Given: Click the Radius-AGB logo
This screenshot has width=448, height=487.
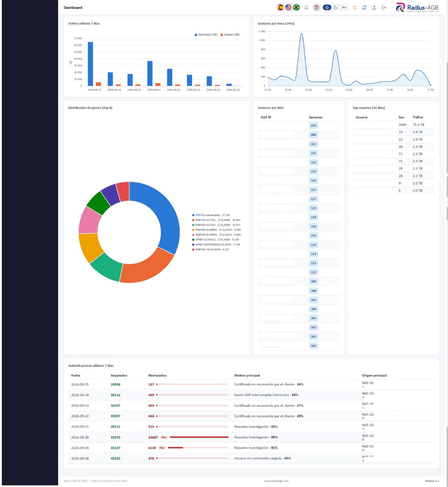Looking at the screenshot, I should pyautogui.click(x=417, y=7).
